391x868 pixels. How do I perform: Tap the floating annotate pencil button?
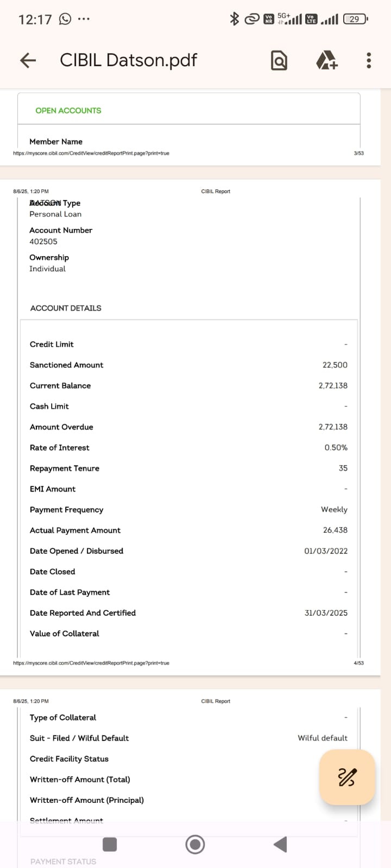[x=347, y=777]
